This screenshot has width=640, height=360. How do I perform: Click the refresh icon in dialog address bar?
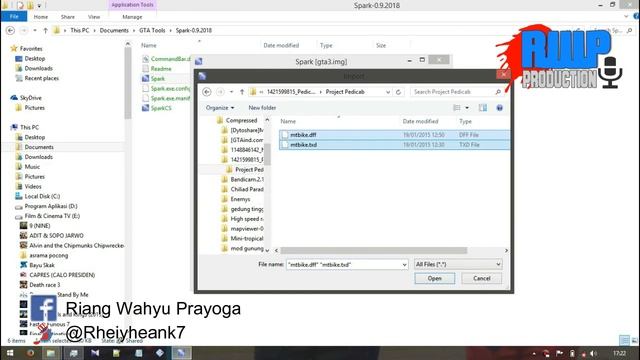point(398,92)
